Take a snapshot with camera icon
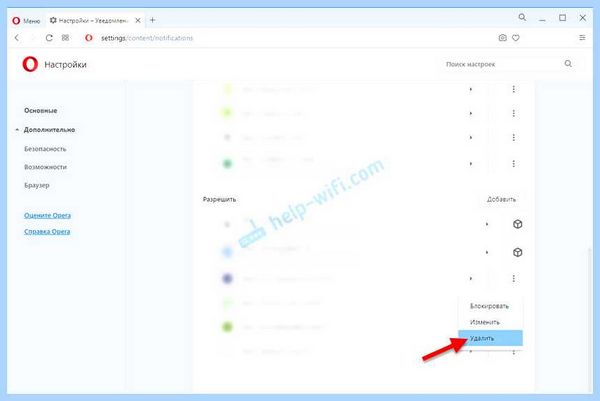This screenshot has height=401, width=600. coord(502,37)
